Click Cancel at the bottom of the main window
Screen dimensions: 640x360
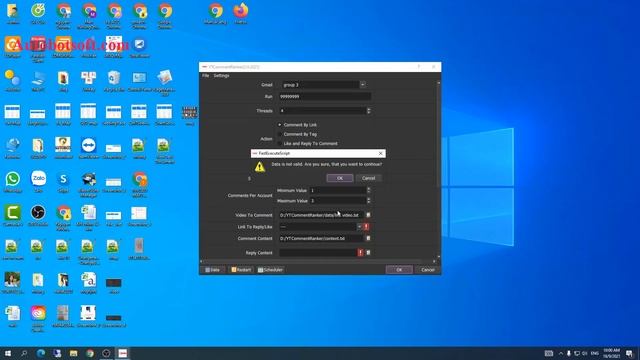click(427, 270)
